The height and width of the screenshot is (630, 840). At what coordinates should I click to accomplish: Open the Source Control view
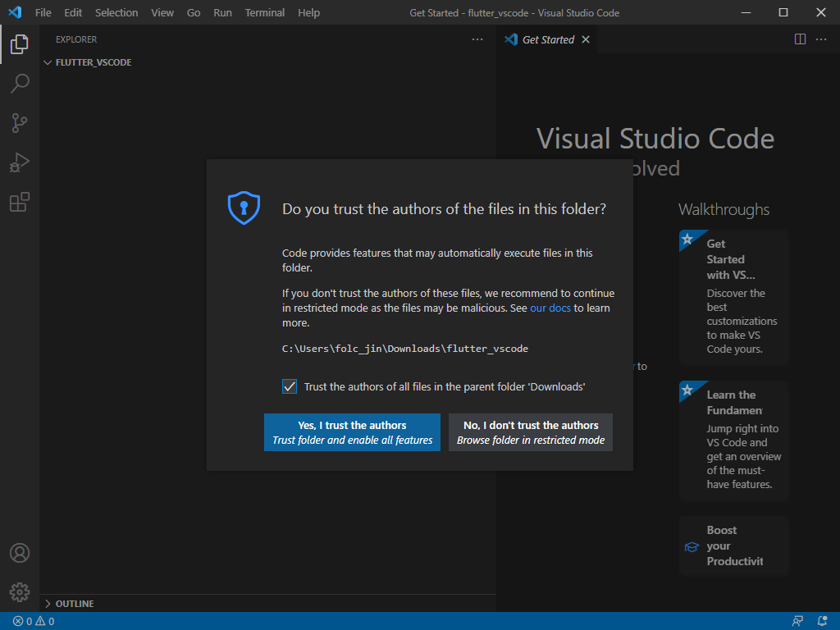pos(20,123)
